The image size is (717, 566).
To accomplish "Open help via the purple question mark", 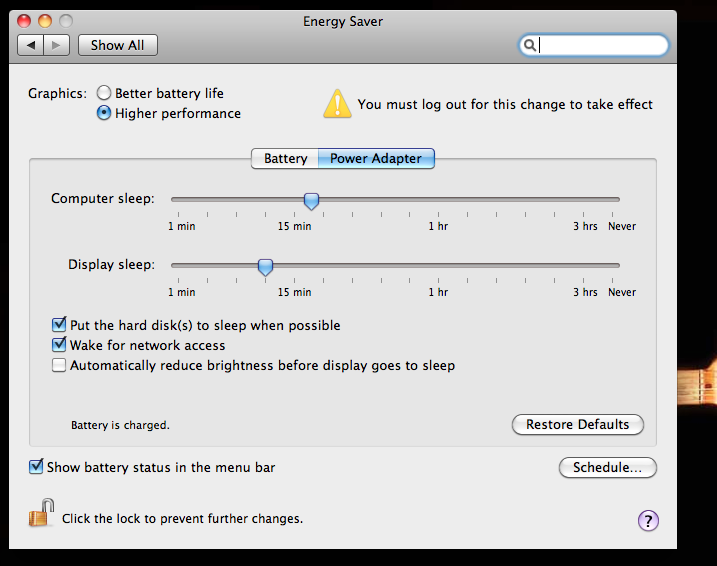I will click(x=648, y=520).
